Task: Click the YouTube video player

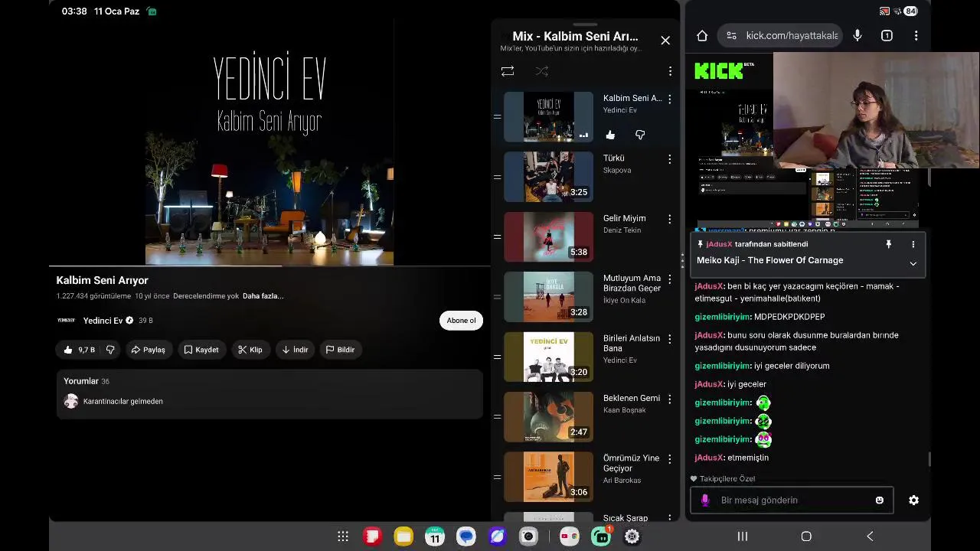Action: pyautogui.click(x=269, y=142)
